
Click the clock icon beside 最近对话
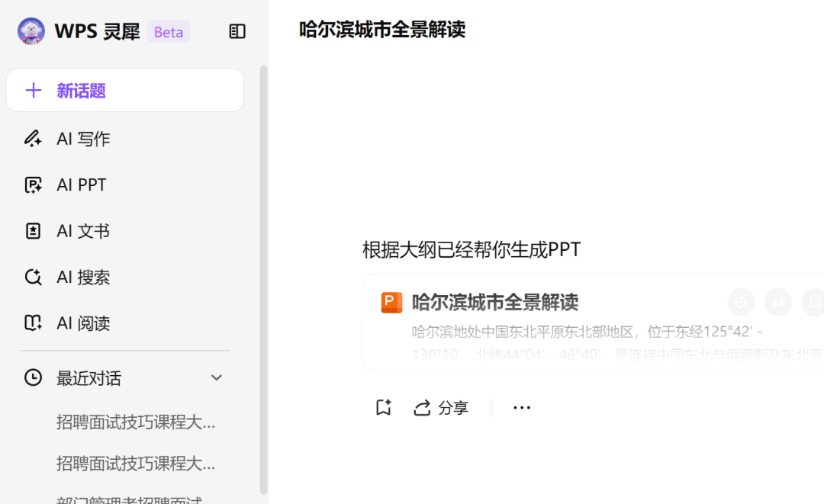coord(33,377)
